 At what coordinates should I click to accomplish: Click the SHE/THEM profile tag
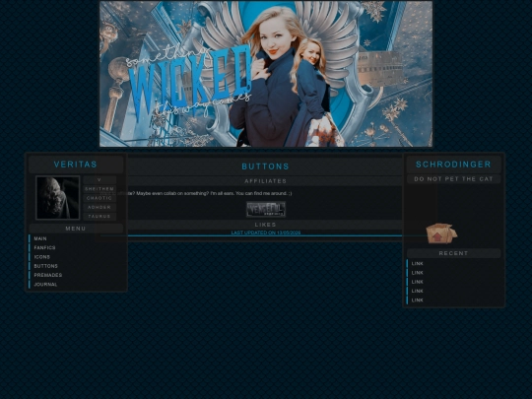(x=100, y=189)
